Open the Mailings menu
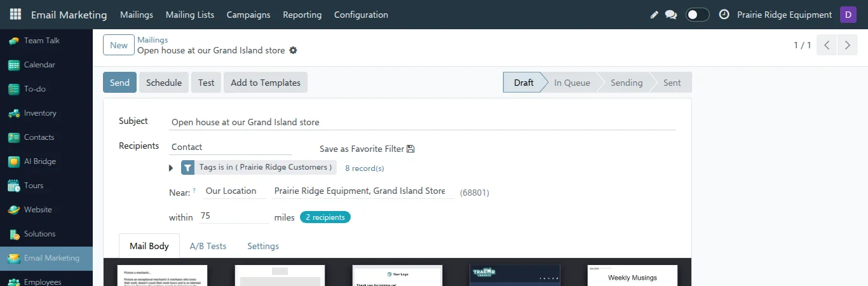Image resolution: width=868 pixels, height=286 pixels. coord(137,15)
